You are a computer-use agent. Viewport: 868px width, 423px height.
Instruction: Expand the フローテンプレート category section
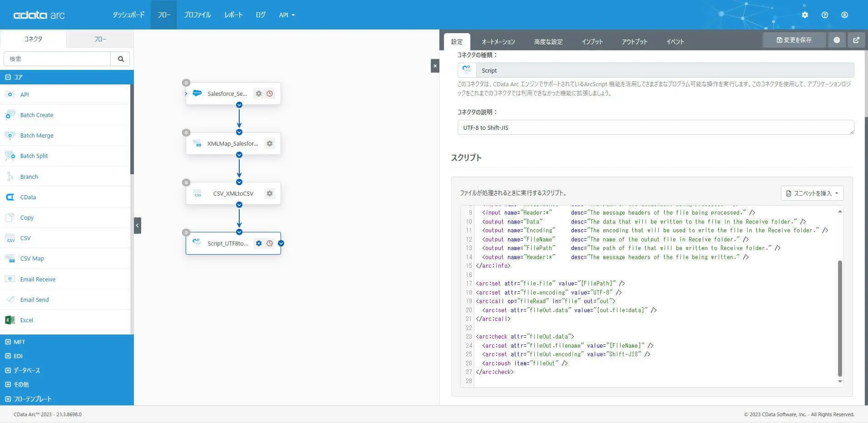coord(67,398)
